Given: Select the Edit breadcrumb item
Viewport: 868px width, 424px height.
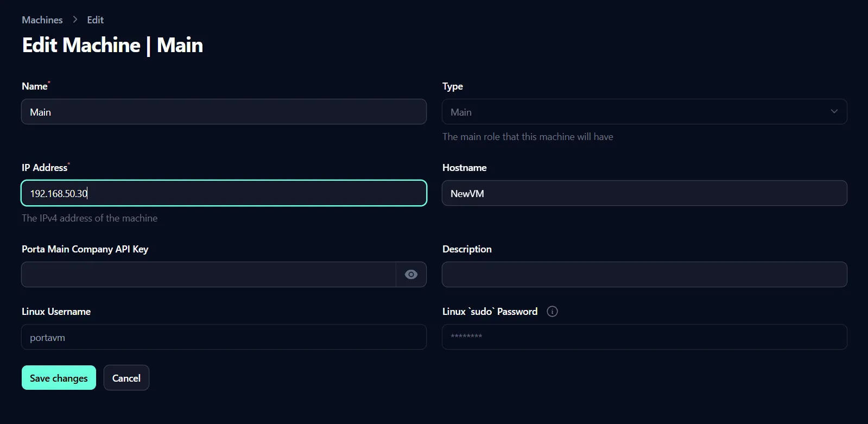Looking at the screenshot, I should click(95, 20).
